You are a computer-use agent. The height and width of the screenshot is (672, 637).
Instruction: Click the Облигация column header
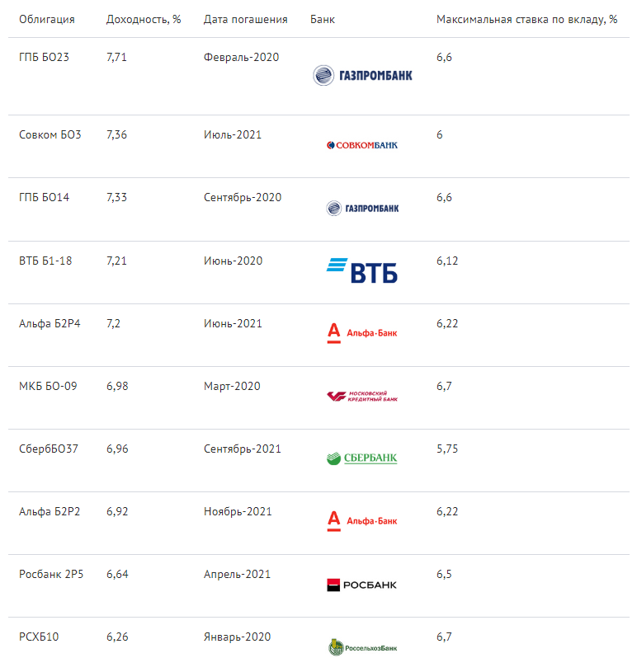47,19
